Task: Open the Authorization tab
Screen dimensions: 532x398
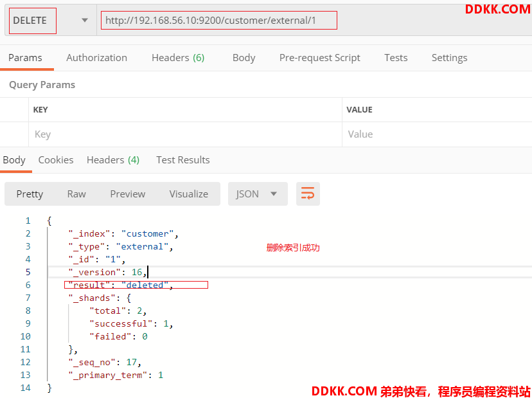Action: point(96,58)
